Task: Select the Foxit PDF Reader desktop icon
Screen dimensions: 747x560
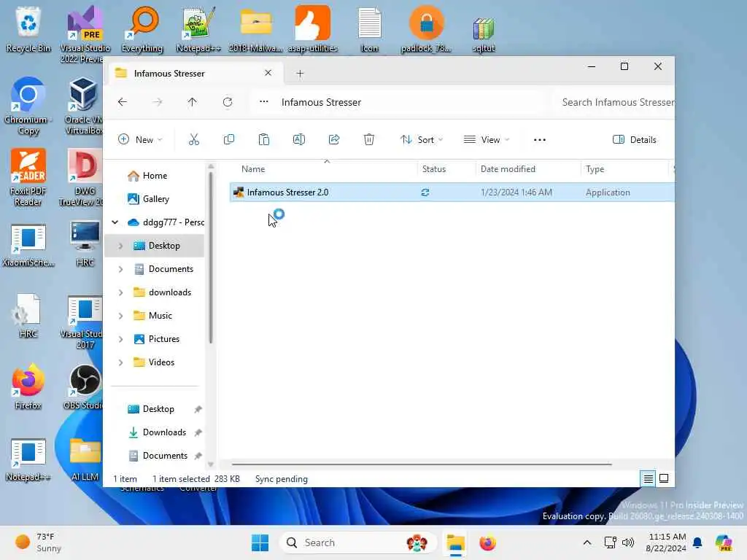Action: coord(28,177)
